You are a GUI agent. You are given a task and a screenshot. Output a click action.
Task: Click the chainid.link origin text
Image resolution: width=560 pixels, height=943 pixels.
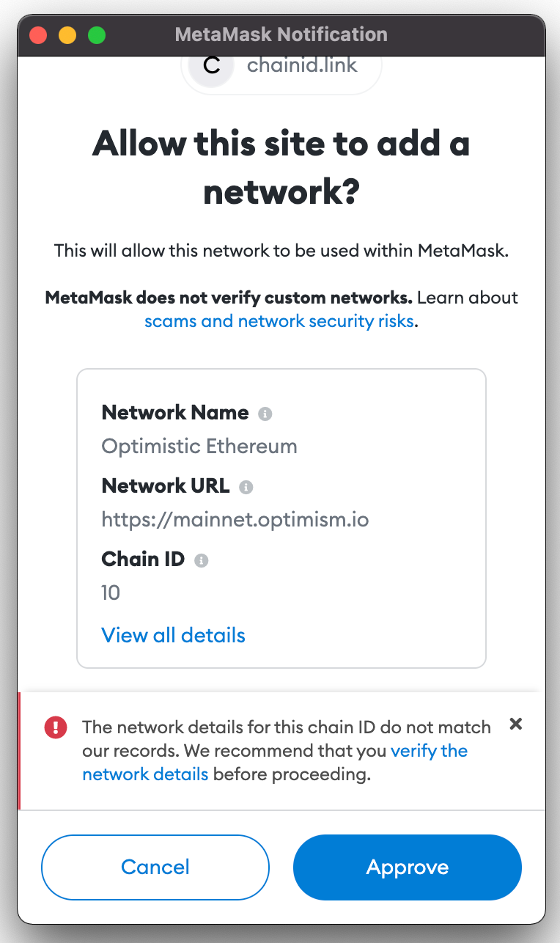tap(302, 65)
